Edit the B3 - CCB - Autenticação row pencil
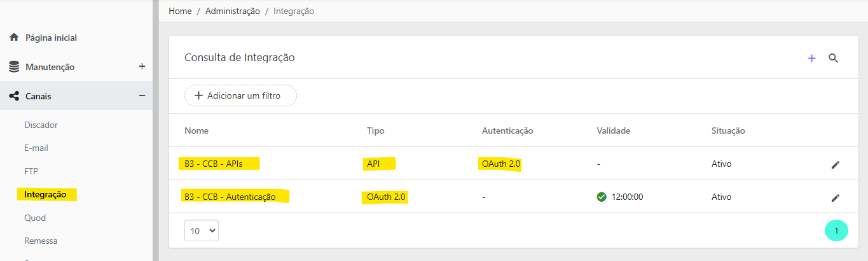 click(836, 197)
